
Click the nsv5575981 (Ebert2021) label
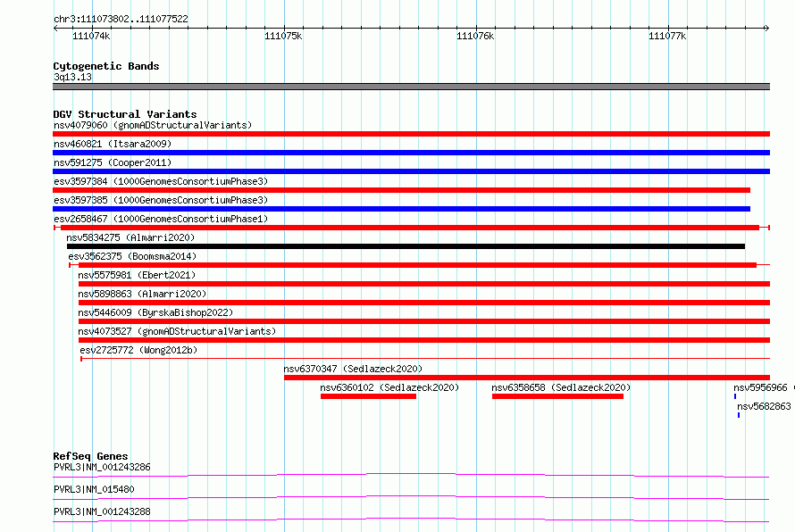137,275
